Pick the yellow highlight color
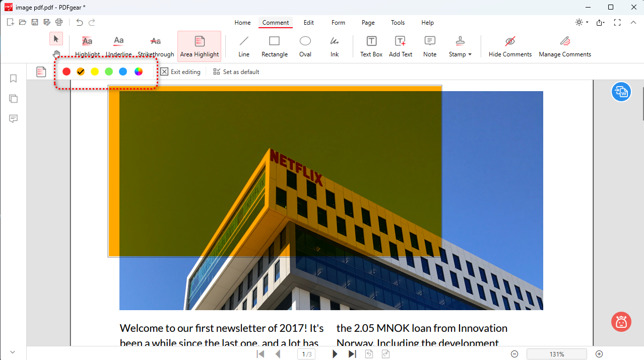This screenshot has height=360, width=644. tap(95, 72)
